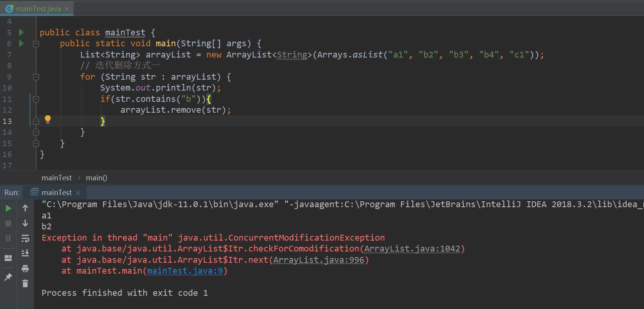The image size is (644, 309).
Task: Click the down arrow stack trace icon
Action: [25, 223]
